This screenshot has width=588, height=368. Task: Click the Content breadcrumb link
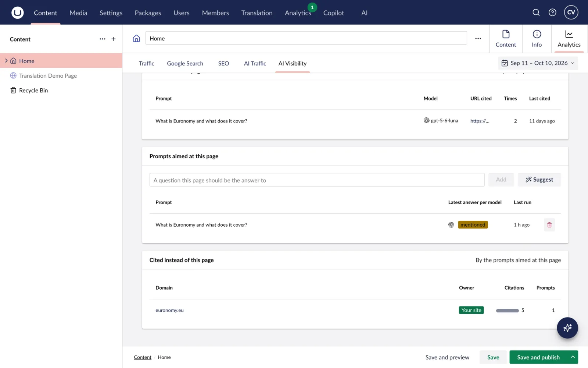click(143, 357)
